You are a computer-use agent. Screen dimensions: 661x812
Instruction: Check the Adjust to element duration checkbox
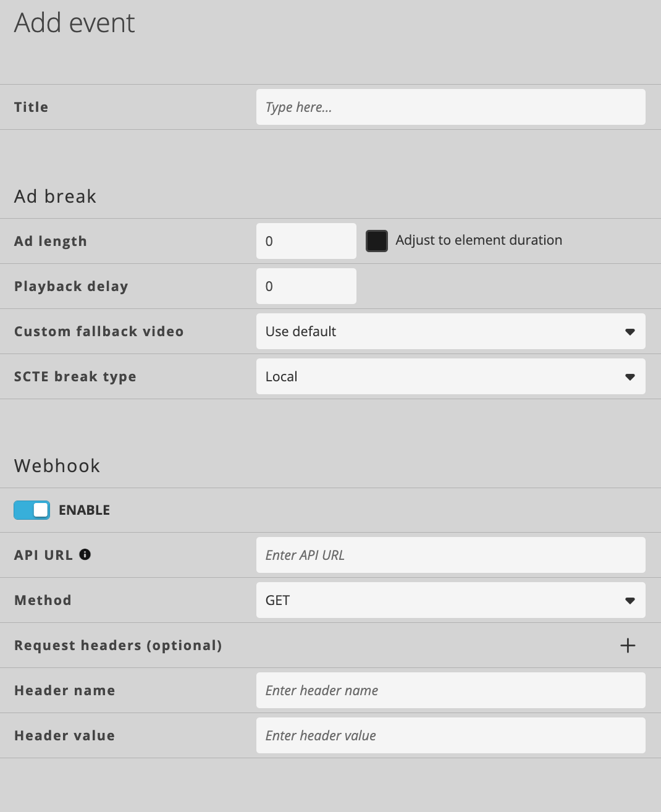[377, 240]
